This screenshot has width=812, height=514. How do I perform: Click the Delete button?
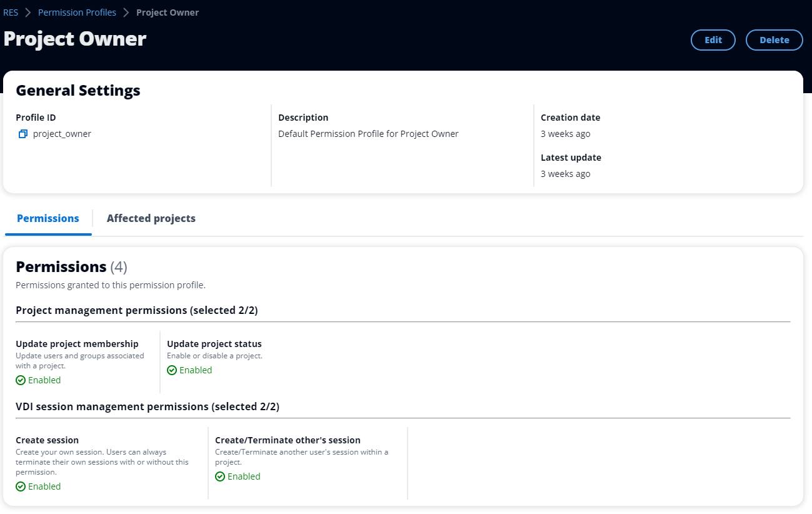pos(774,39)
